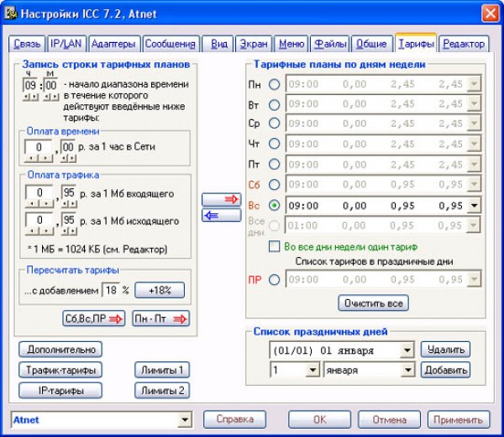Select the Вс (Sunday) radio button
The image size is (504, 437).
tap(275, 205)
